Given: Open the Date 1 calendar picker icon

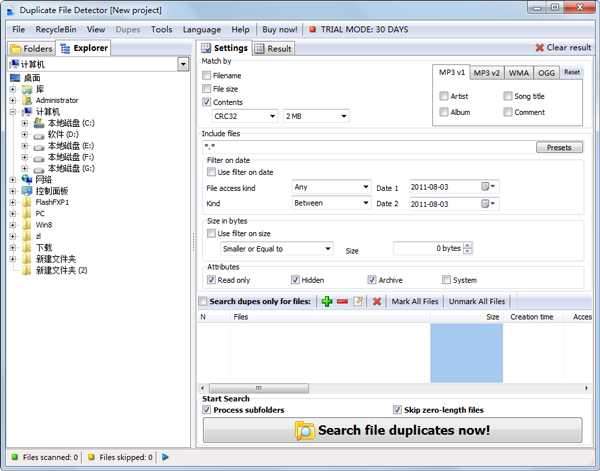Looking at the screenshot, I should pyautogui.click(x=487, y=187).
